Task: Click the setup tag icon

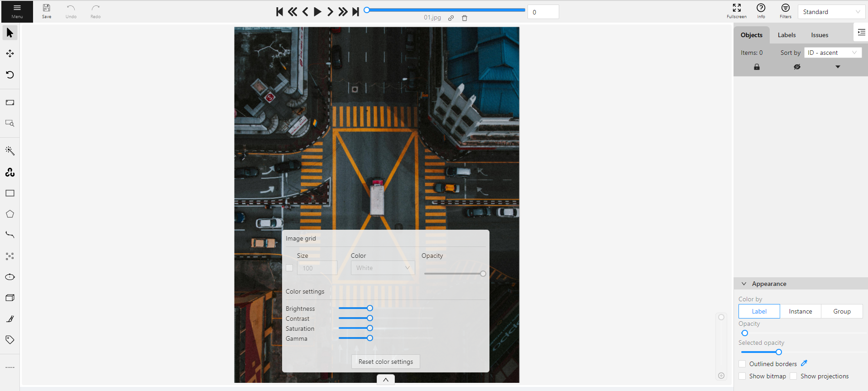Action: 10,340
